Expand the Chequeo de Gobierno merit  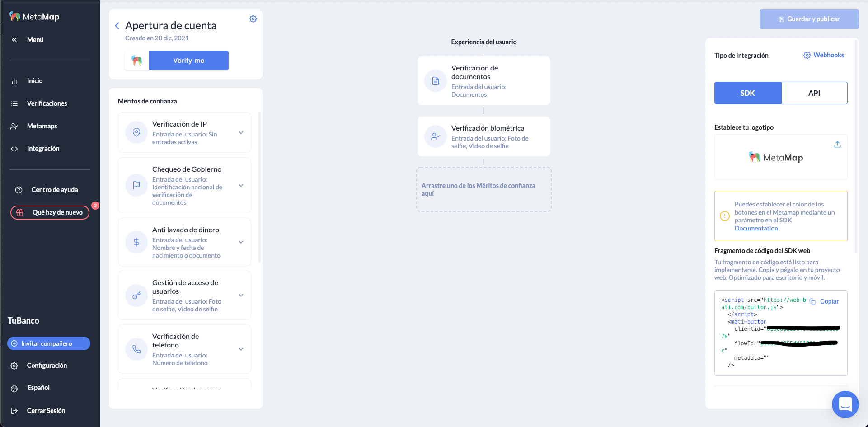[241, 185]
